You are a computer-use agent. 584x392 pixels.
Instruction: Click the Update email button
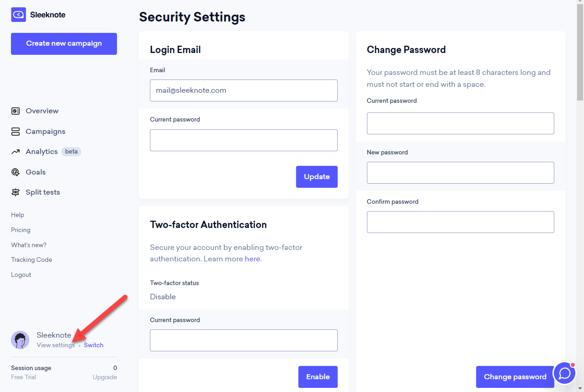tap(317, 177)
